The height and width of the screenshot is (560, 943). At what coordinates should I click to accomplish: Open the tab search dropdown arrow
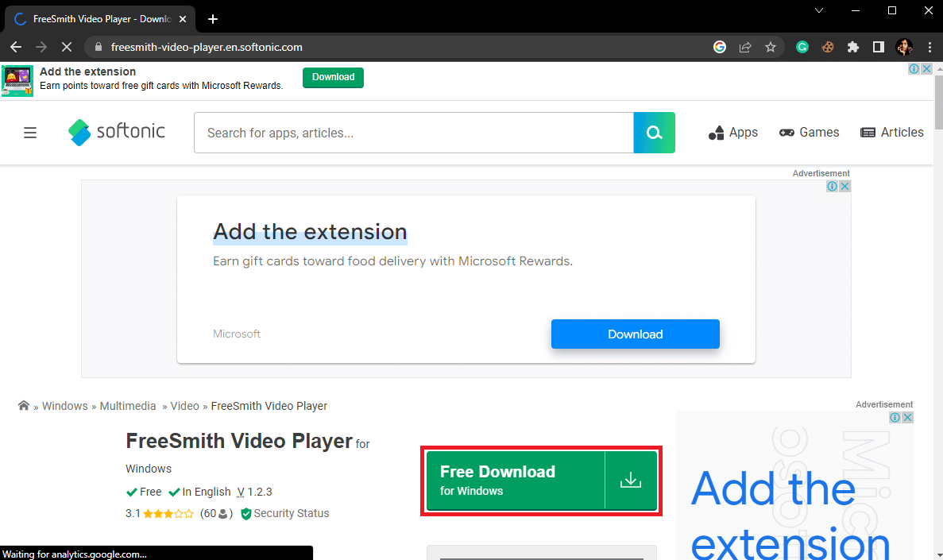818,10
